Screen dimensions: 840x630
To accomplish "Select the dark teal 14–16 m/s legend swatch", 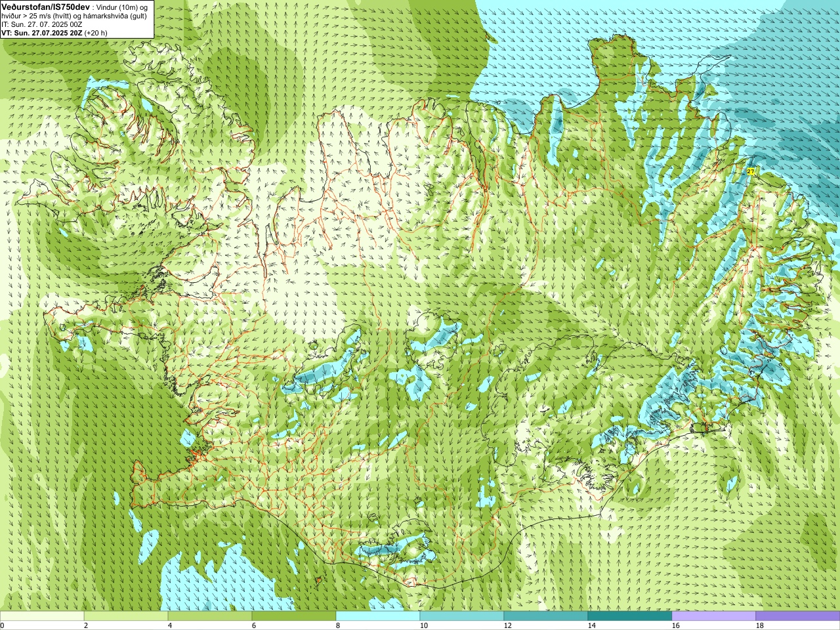I will [630, 616].
